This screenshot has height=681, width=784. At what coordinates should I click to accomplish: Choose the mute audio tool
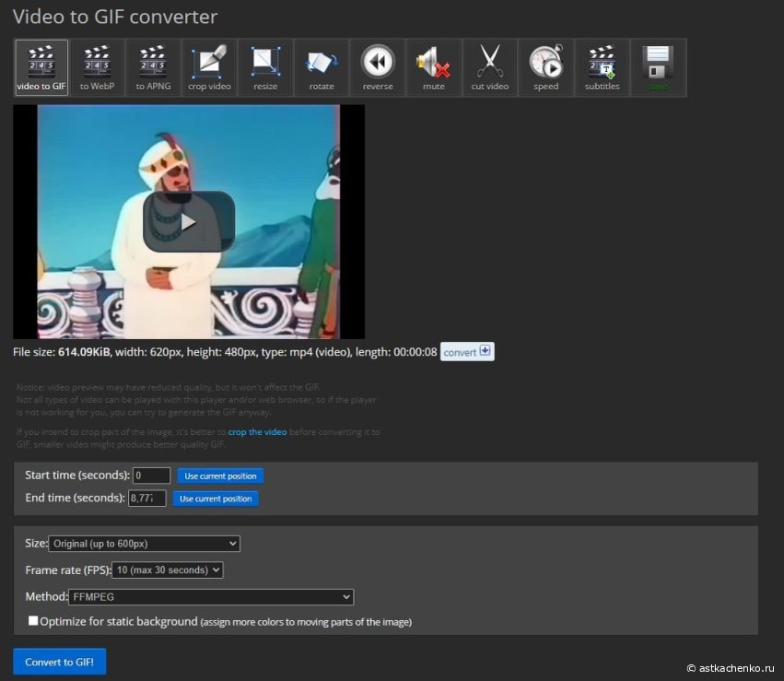[434, 67]
